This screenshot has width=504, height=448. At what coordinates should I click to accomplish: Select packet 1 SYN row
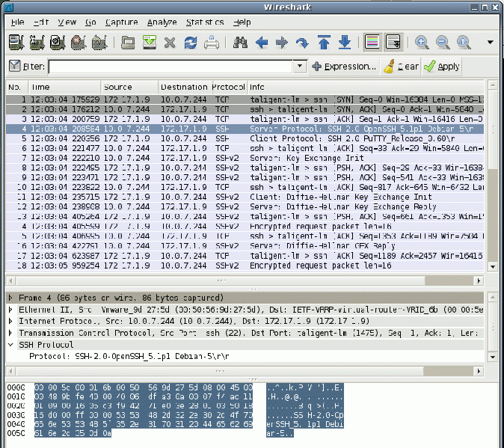[x=245, y=99]
